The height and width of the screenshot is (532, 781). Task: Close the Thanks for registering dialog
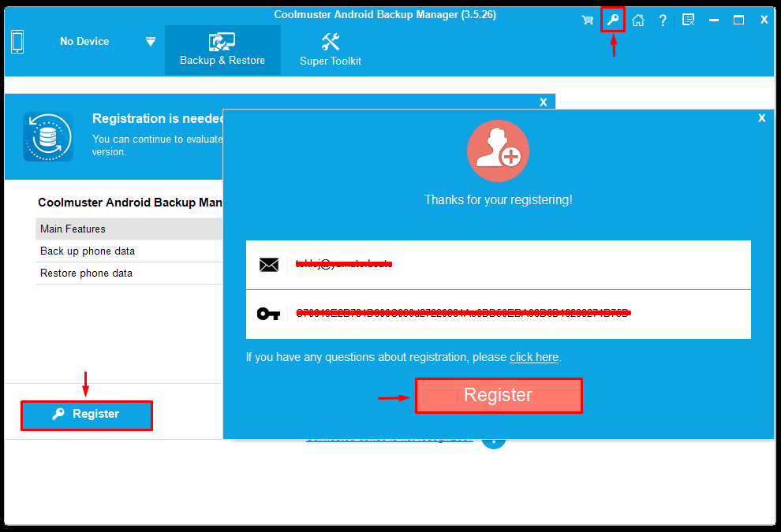pos(761,118)
